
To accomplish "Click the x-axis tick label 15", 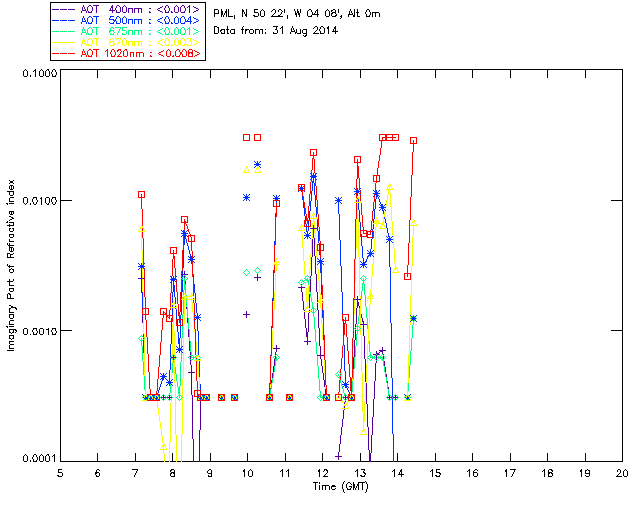I will pyautogui.click(x=435, y=474).
